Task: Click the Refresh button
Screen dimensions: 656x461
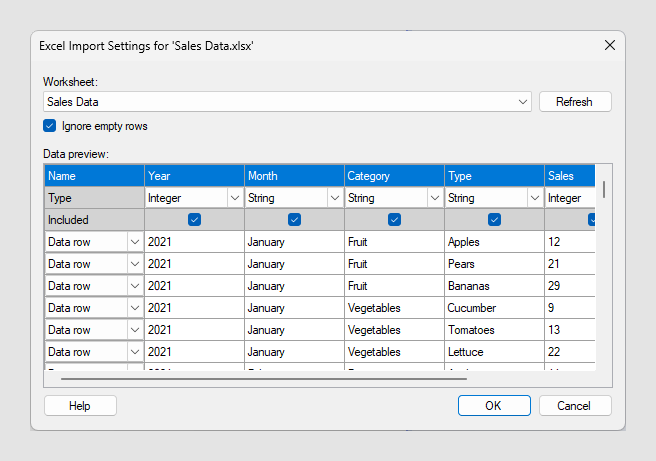Action: (x=575, y=102)
